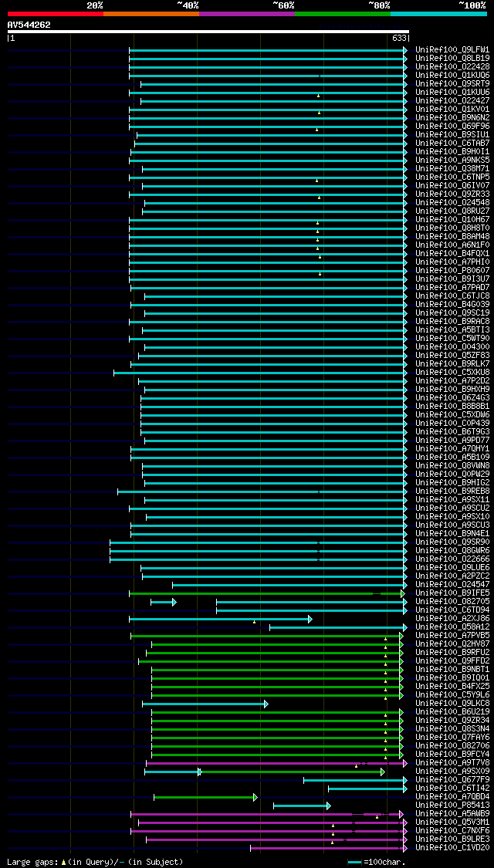Click purple alignment bar of UniRef100_C7NXF6
This screenshot has height=868, width=494.
click(x=269, y=831)
